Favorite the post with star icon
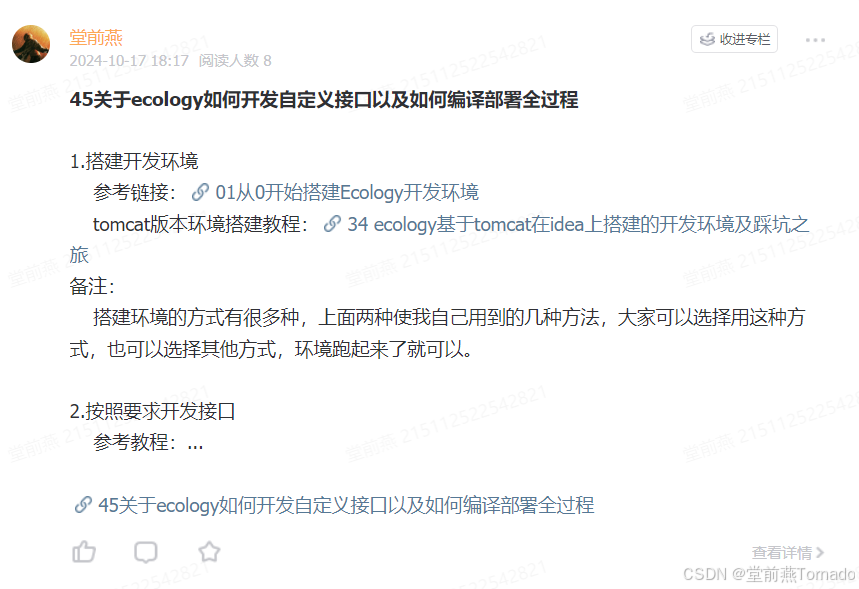 coord(209,552)
